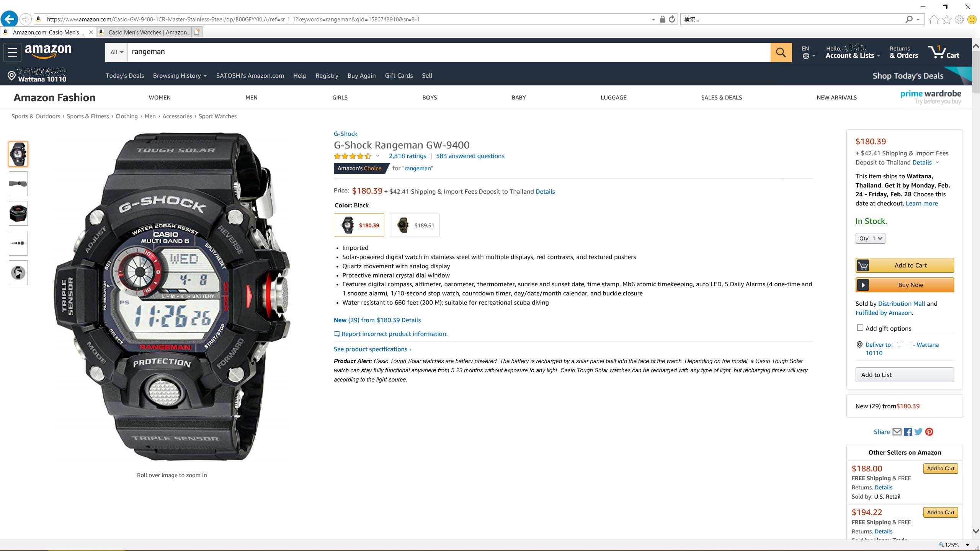
Task: Click Returns & Orders link
Action: pyautogui.click(x=904, y=52)
